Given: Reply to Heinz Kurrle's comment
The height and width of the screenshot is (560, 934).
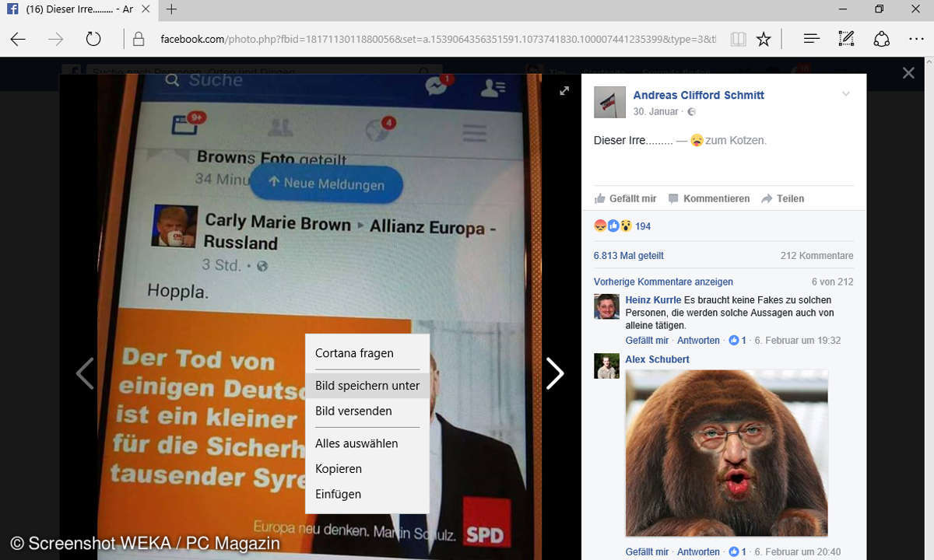Looking at the screenshot, I should (698, 341).
